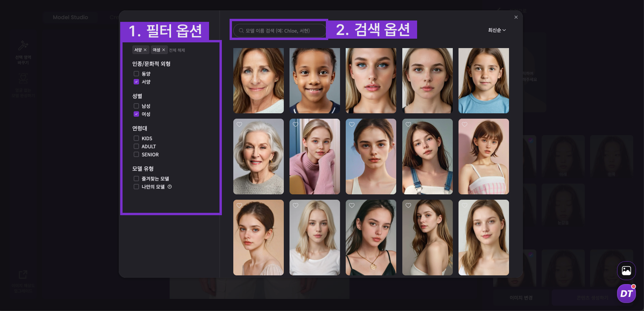Enable the ADULT age filter
The image size is (644, 311).
pyautogui.click(x=136, y=146)
